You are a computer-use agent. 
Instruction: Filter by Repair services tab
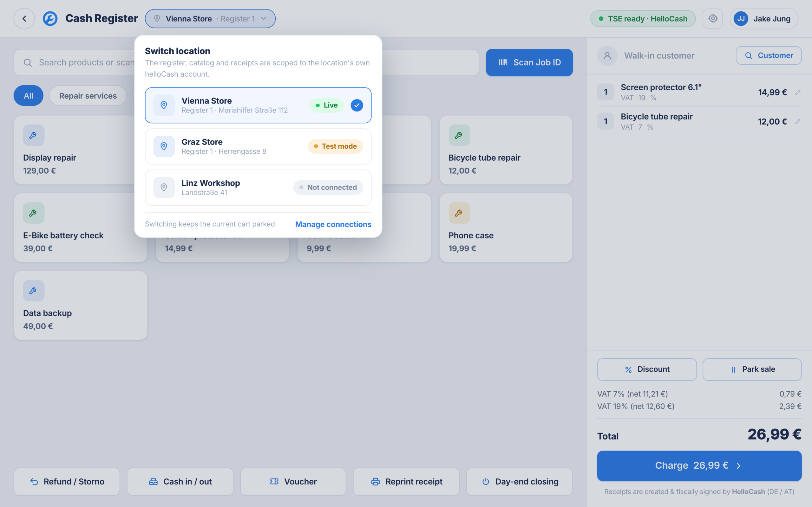pyautogui.click(x=88, y=96)
